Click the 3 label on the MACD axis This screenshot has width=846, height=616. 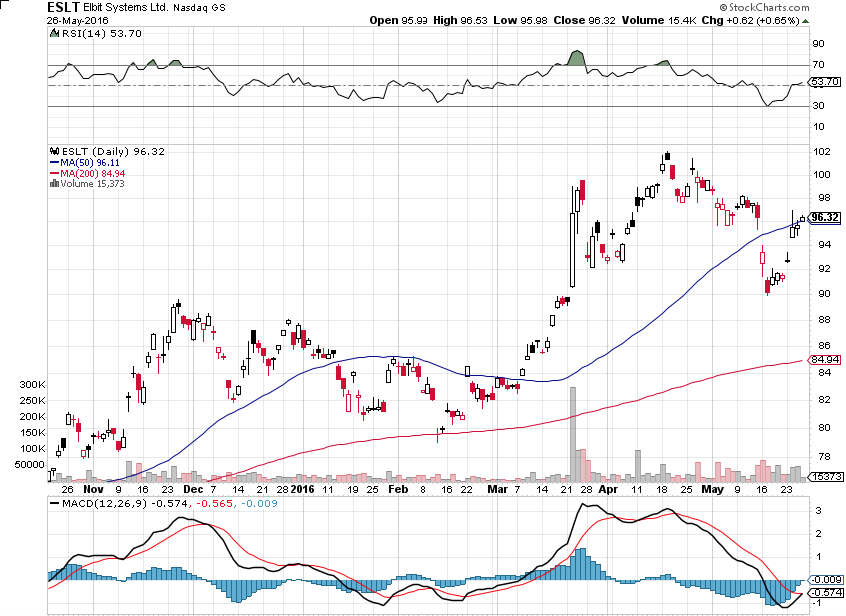click(x=819, y=510)
